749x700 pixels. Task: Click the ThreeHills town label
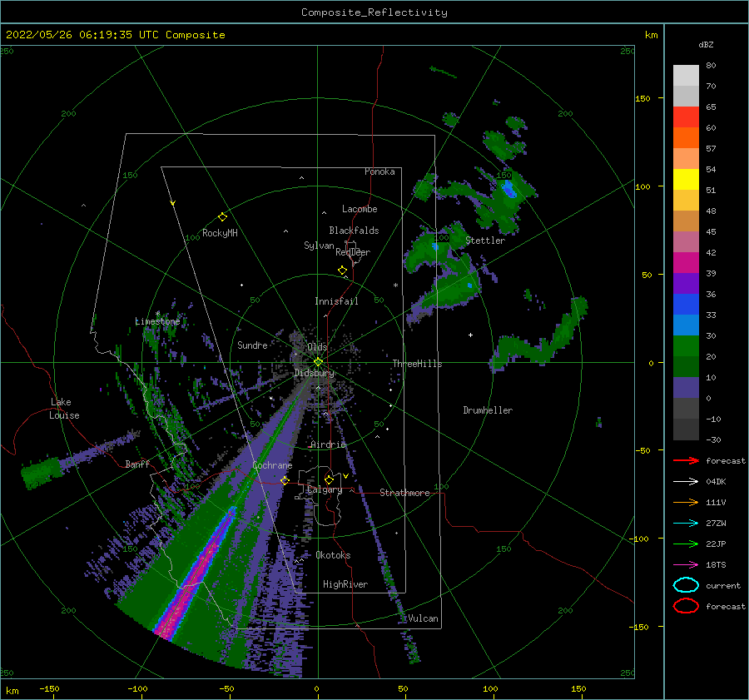(417, 364)
